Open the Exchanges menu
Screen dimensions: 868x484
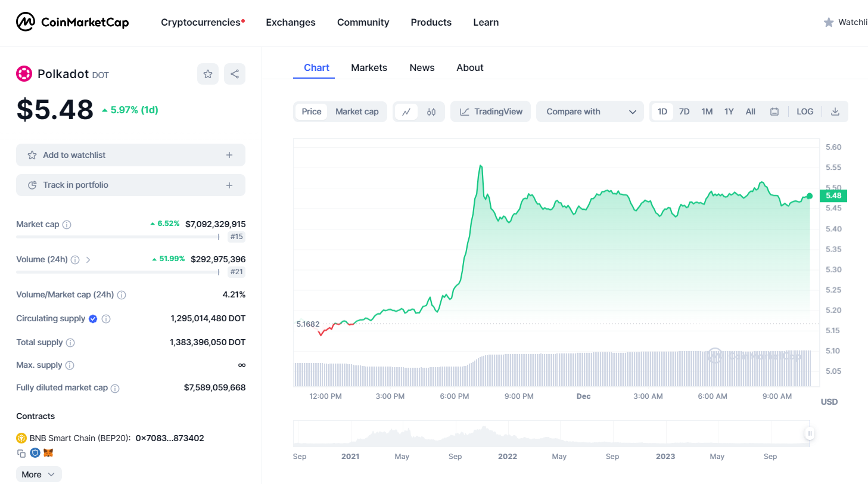(x=291, y=22)
